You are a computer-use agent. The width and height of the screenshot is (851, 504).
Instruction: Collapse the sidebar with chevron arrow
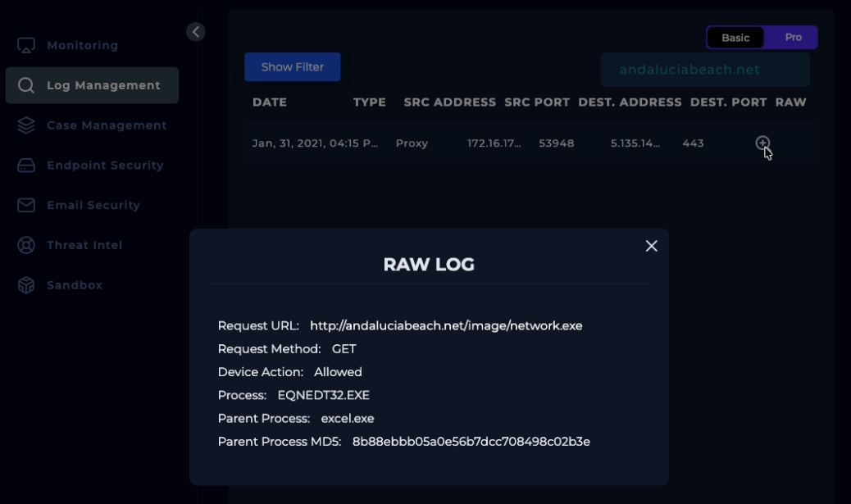195,32
